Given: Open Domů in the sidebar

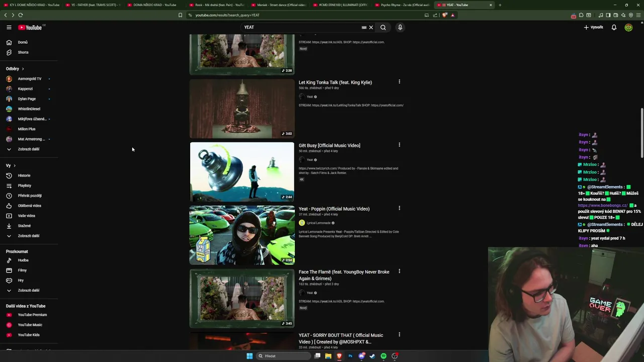Looking at the screenshot, I should click(x=23, y=42).
